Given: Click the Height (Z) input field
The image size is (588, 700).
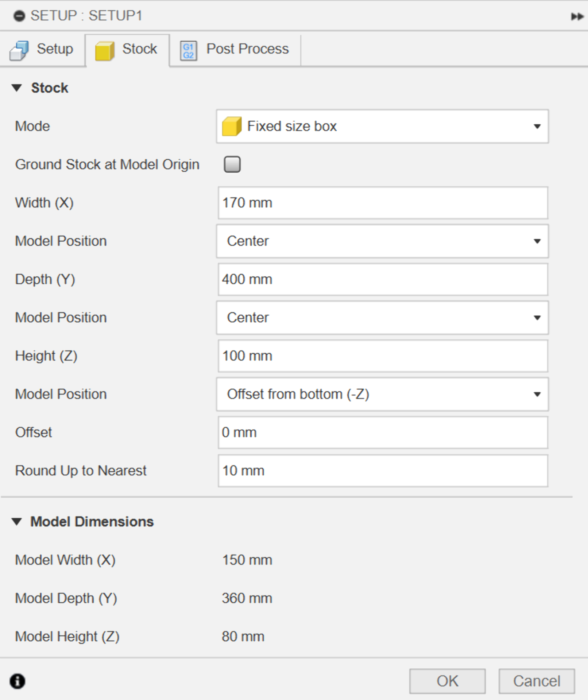Looking at the screenshot, I should (382, 356).
